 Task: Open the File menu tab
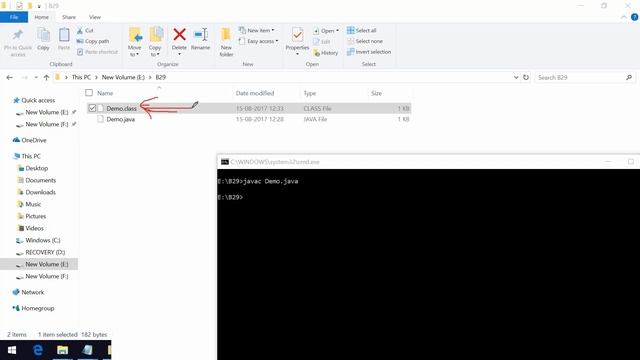click(14, 17)
